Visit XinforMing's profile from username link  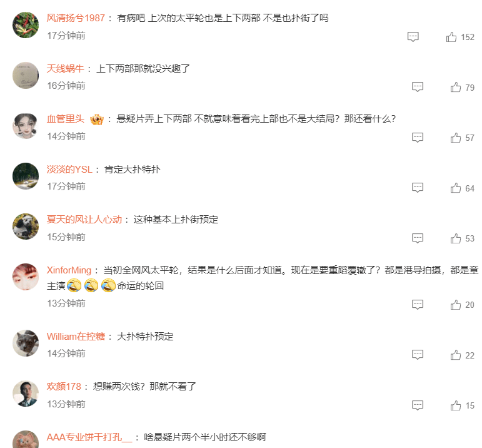point(69,270)
